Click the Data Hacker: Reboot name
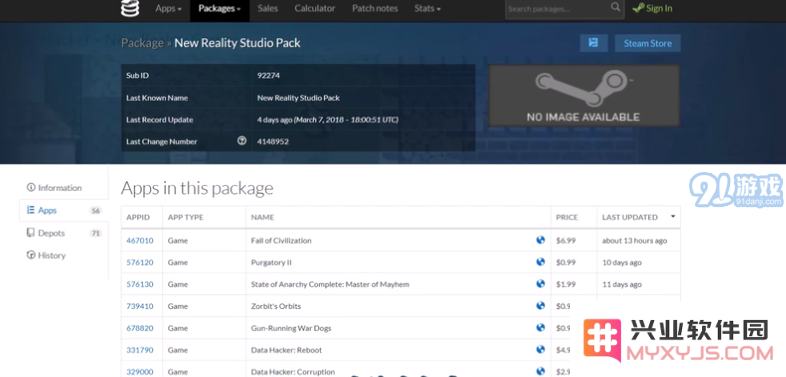 286,350
